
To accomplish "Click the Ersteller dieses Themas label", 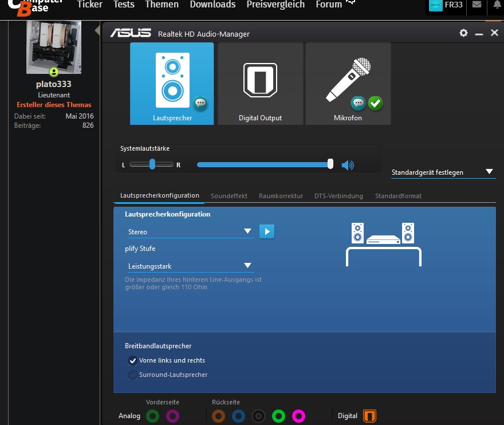I will pyautogui.click(x=54, y=105).
